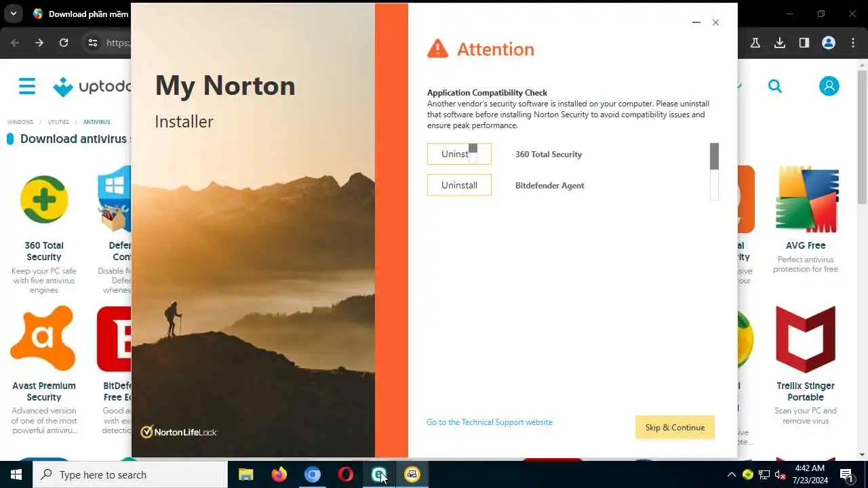Open the Uptodown user account icon
The width and height of the screenshot is (868, 488).
829,86
